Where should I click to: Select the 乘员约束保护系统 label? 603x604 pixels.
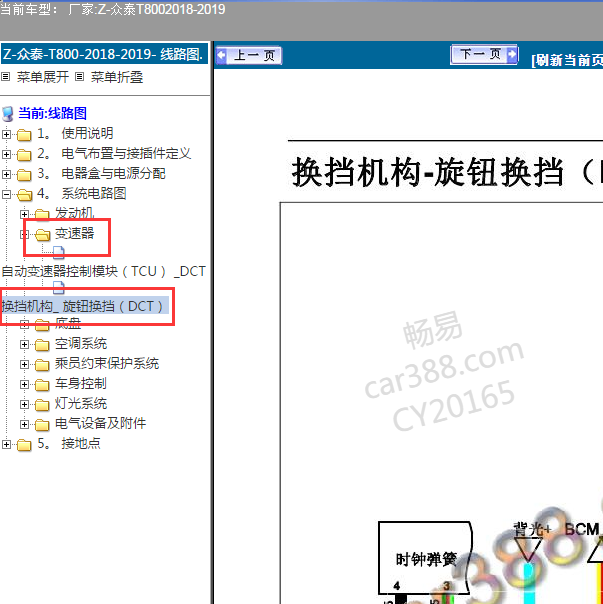107,364
